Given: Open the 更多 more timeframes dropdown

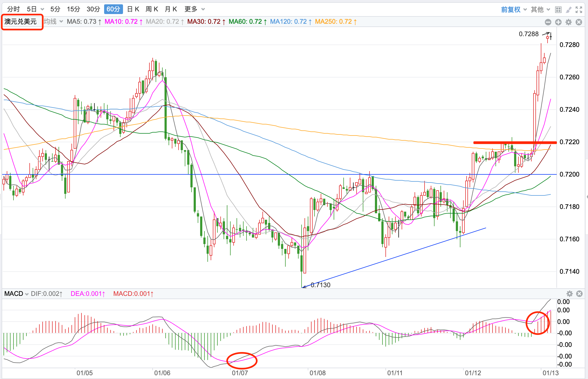Looking at the screenshot, I should (195, 9).
